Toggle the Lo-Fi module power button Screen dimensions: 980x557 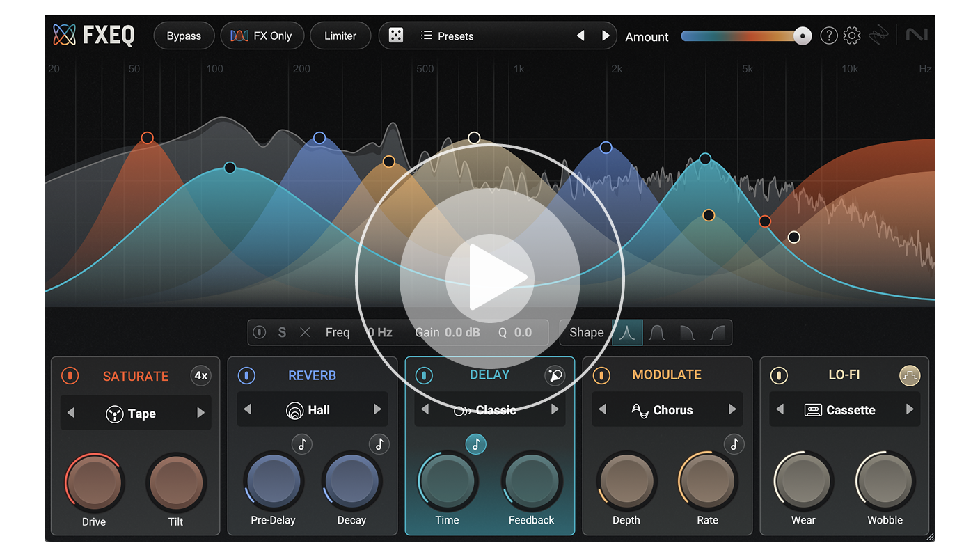point(779,376)
